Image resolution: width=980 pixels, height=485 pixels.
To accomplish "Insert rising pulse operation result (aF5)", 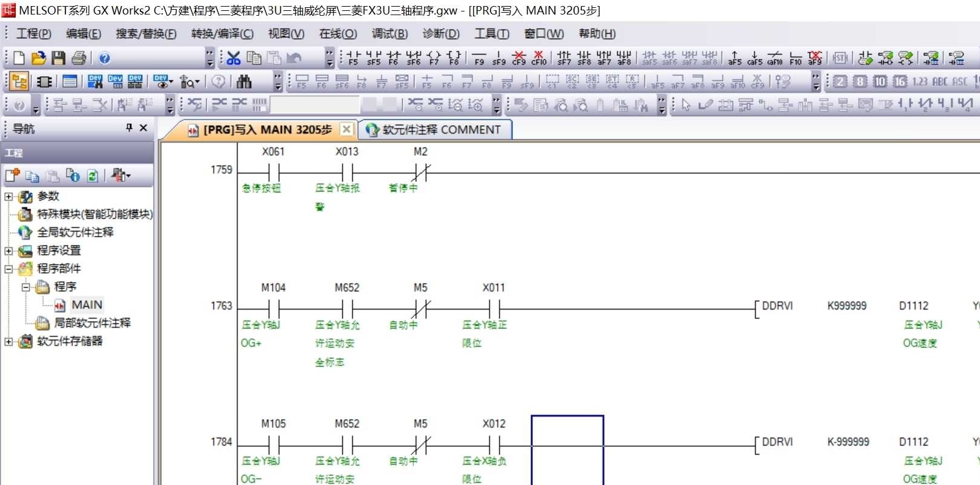I will point(735,58).
